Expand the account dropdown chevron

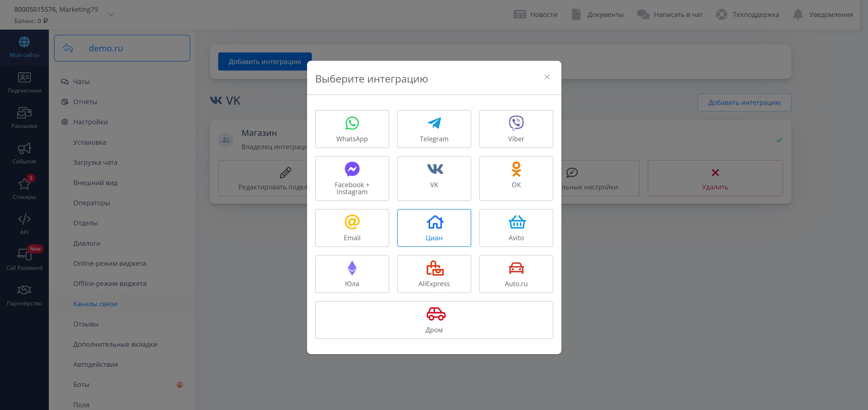(111, 14)
